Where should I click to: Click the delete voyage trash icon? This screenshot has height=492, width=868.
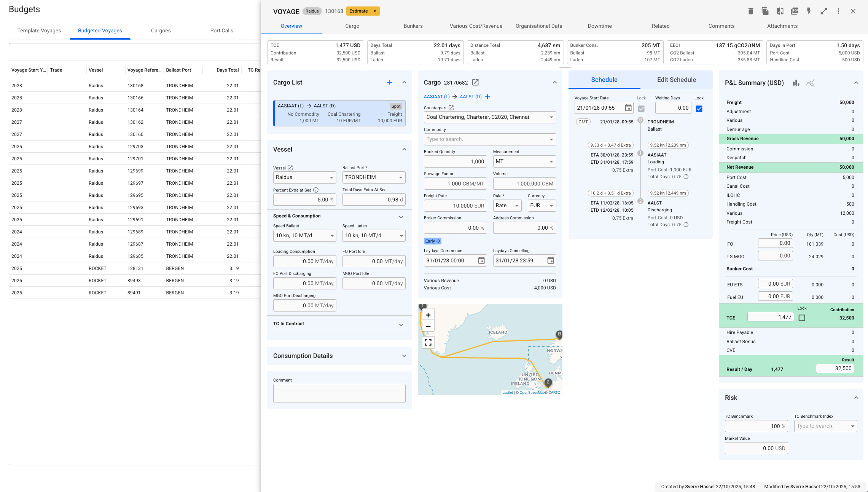[750, 11]
